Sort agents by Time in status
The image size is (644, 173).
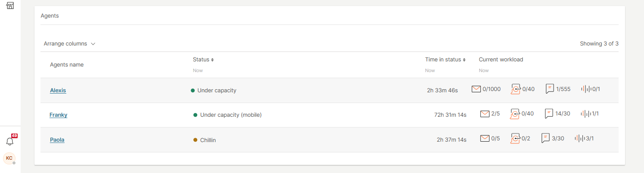(x=445, y=60)
